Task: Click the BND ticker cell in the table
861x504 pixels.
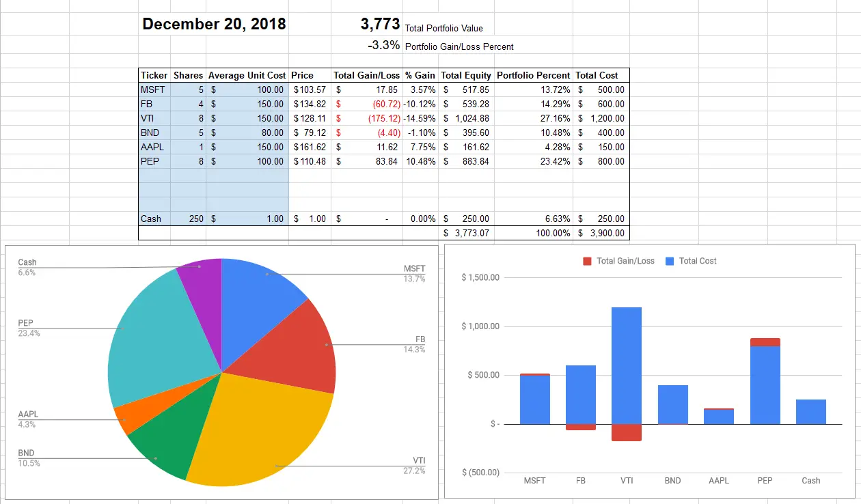Action: pyautogui.click(x=154, y=132)
